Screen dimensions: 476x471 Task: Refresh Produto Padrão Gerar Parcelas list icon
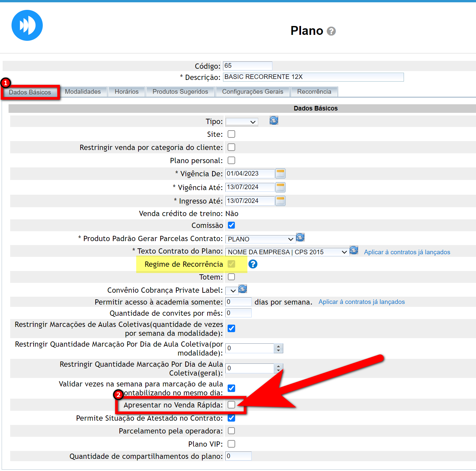tap(300, 237)
